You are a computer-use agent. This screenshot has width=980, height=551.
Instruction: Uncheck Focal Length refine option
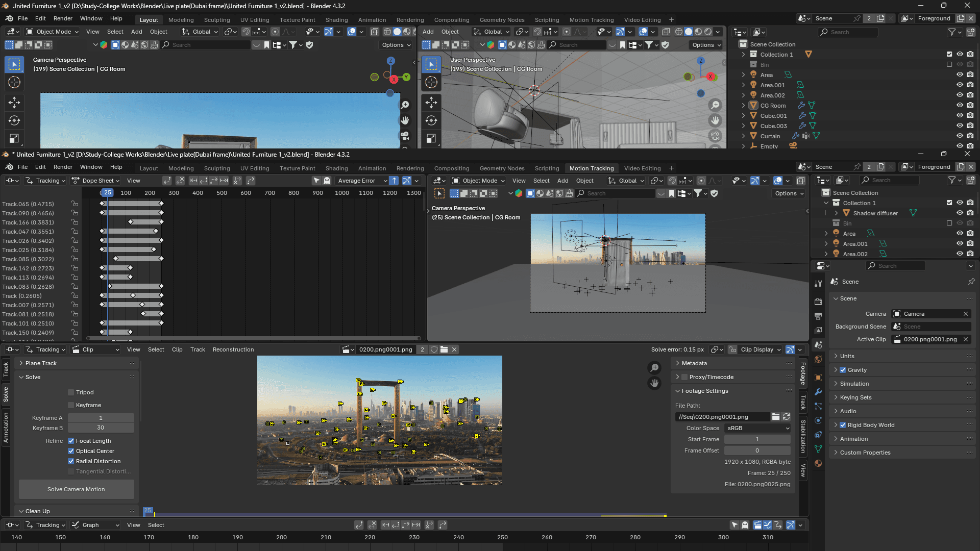[x=71, y=441]
